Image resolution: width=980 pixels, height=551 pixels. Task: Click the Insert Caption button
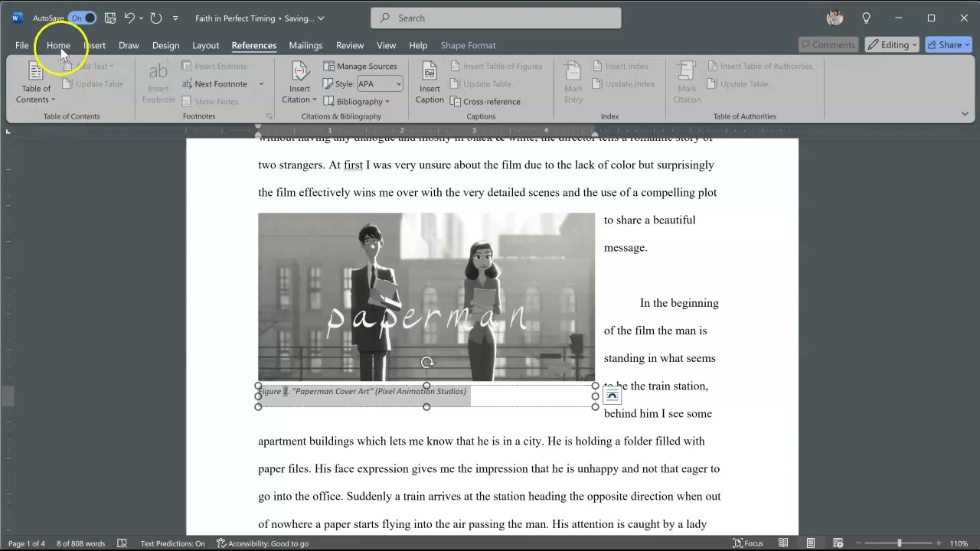pos(430,83)
